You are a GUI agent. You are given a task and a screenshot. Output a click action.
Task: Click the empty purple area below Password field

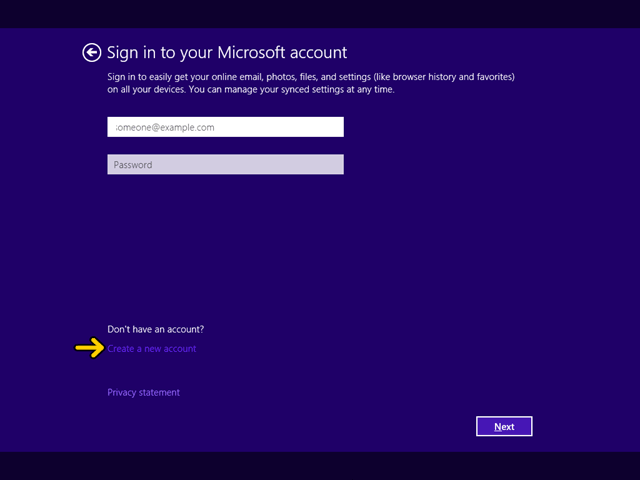(x=225, y=245)
